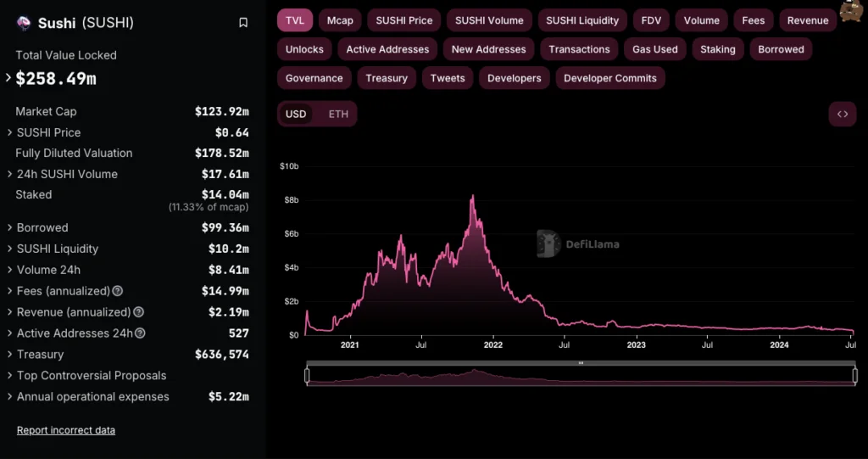Click the right handle of chart range slider

[854, 375]
